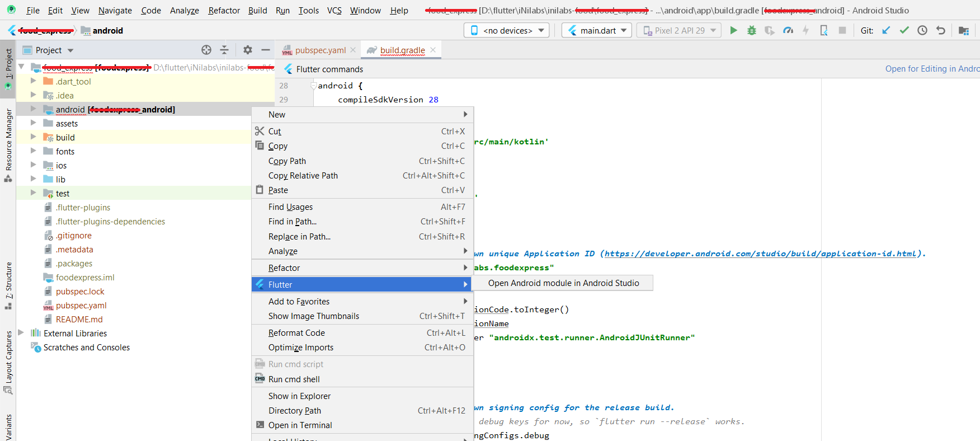
Task: Expand the fonts folder
Action: coord(34,151)
